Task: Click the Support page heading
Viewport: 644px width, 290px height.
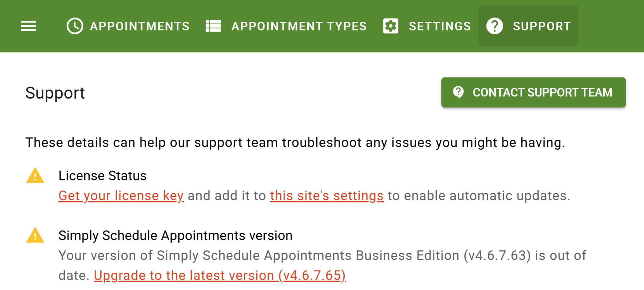Action: pos(55,93)
